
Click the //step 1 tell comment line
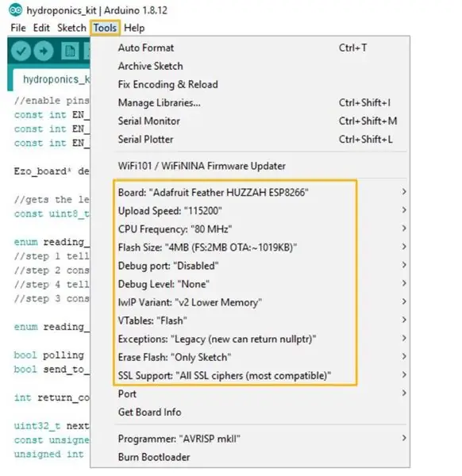pos(52,256)
